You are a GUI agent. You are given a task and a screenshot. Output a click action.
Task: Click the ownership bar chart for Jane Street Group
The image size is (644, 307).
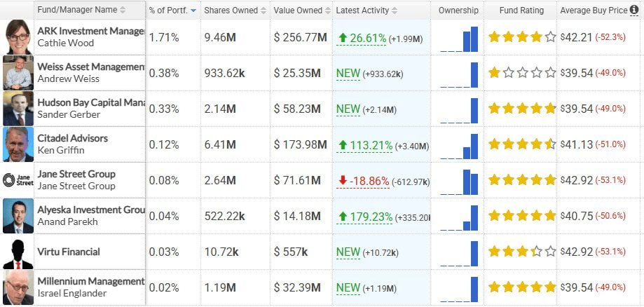459,180
